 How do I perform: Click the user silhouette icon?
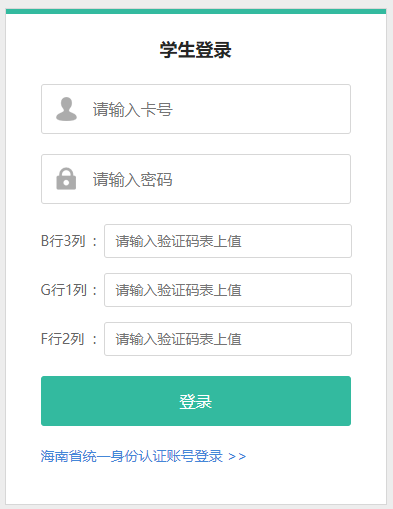tap(66, 109)
